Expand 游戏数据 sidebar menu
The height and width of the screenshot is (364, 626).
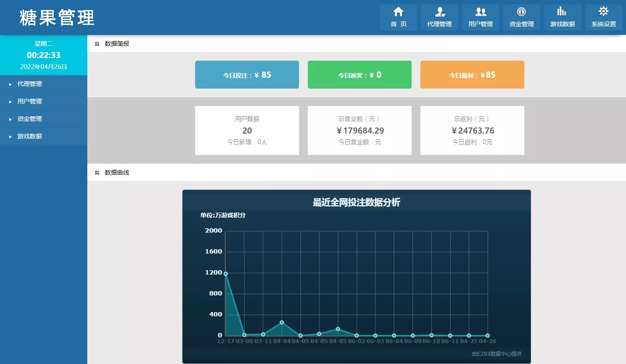(30, 136)
